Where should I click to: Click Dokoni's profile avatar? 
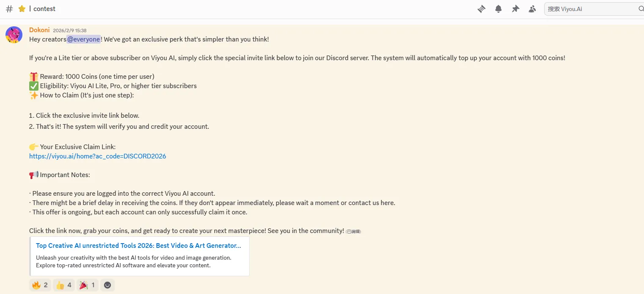click(x=14, y=35)
